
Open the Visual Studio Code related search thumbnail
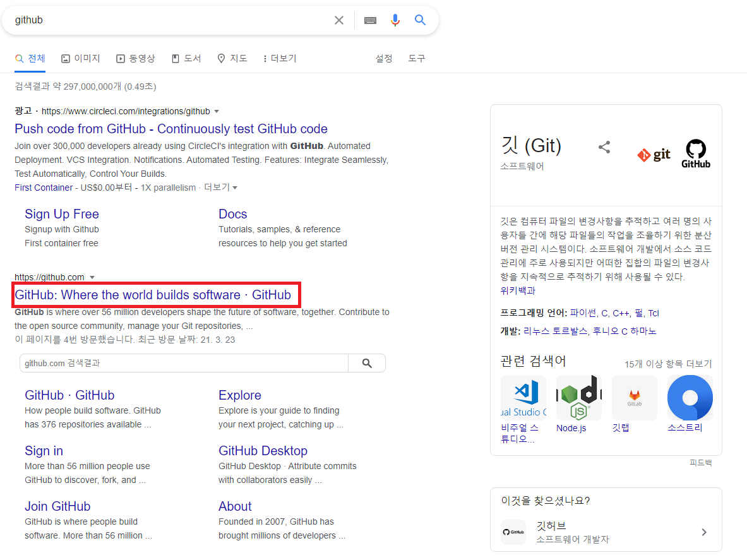point(523,398)
